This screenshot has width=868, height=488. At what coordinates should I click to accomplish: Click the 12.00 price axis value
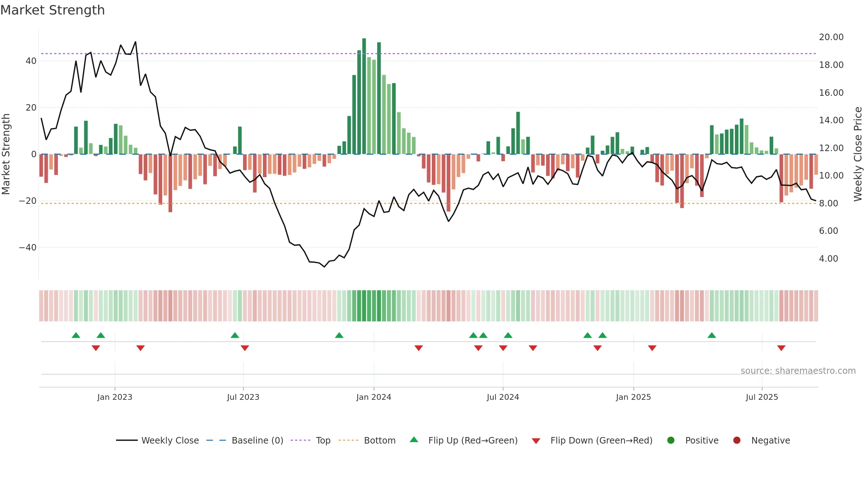coord(831,148)
